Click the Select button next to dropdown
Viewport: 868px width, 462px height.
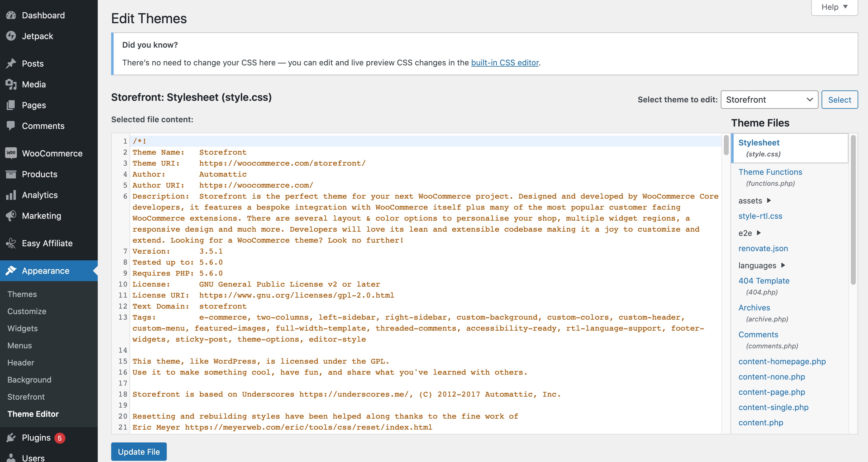coord(839,99)
